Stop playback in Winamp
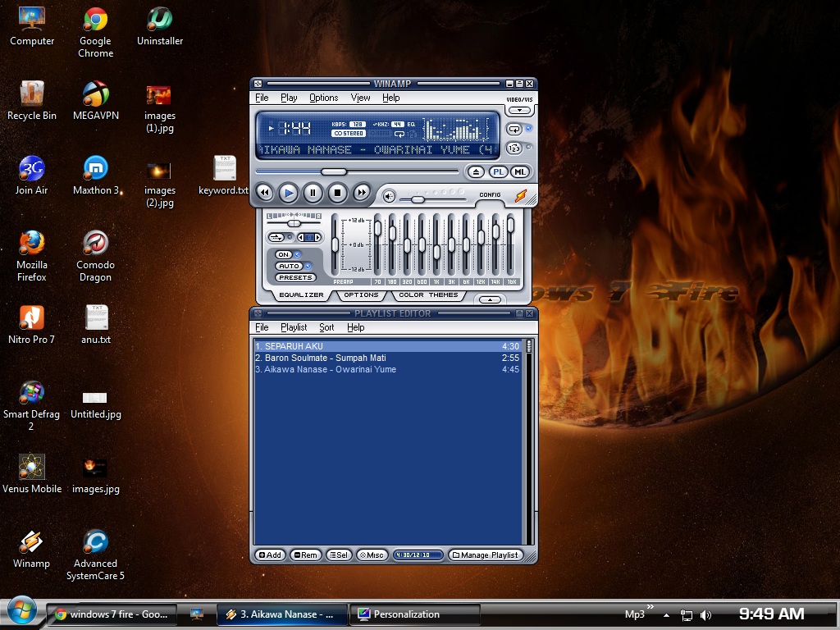 (337, 192)
